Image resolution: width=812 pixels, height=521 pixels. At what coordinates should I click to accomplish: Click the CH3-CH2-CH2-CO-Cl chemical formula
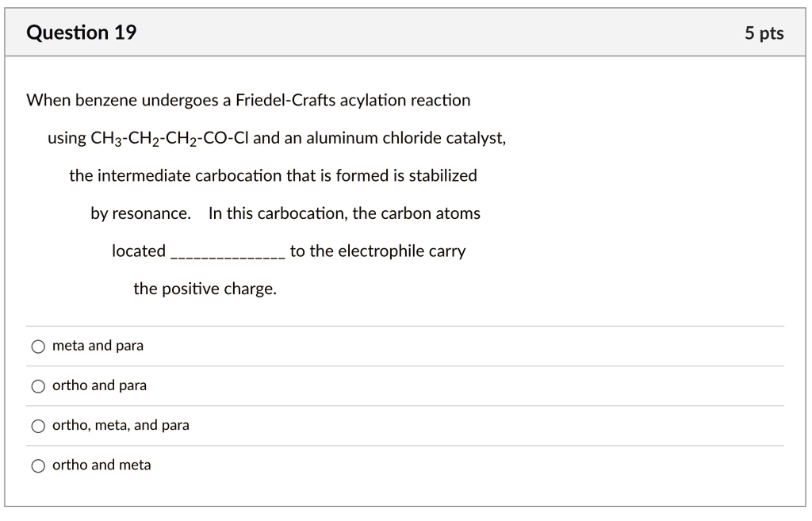click(170, 138)
